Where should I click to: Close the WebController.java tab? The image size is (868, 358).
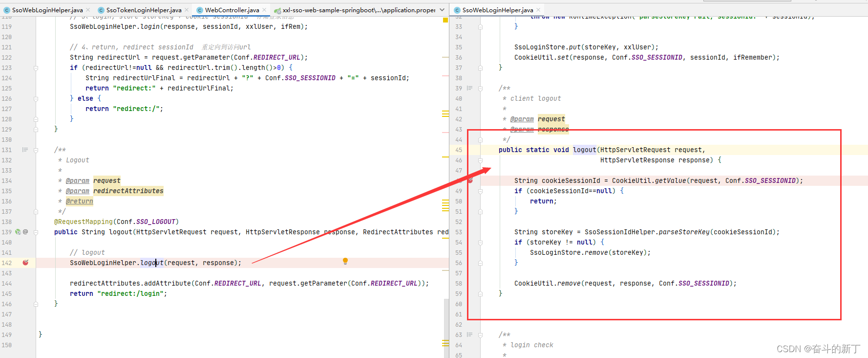pyautogui.click(x=264, y=10)
